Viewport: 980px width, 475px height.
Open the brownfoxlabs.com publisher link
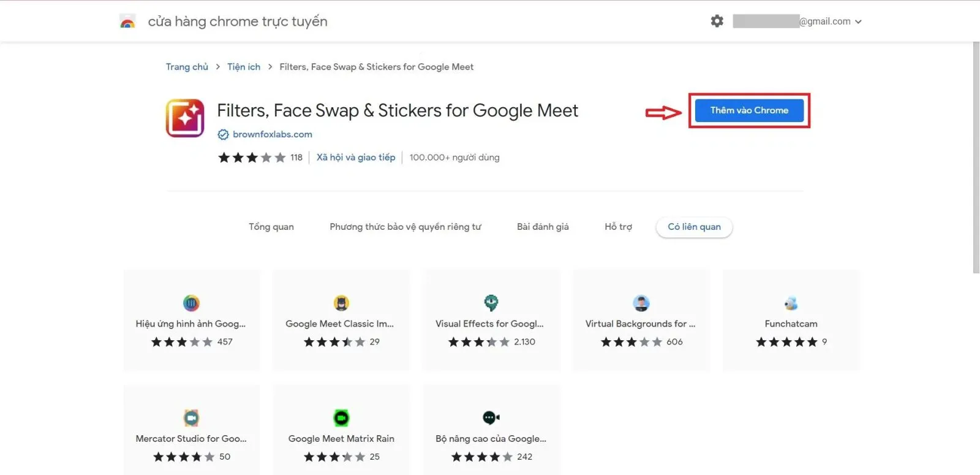point(273,134)
